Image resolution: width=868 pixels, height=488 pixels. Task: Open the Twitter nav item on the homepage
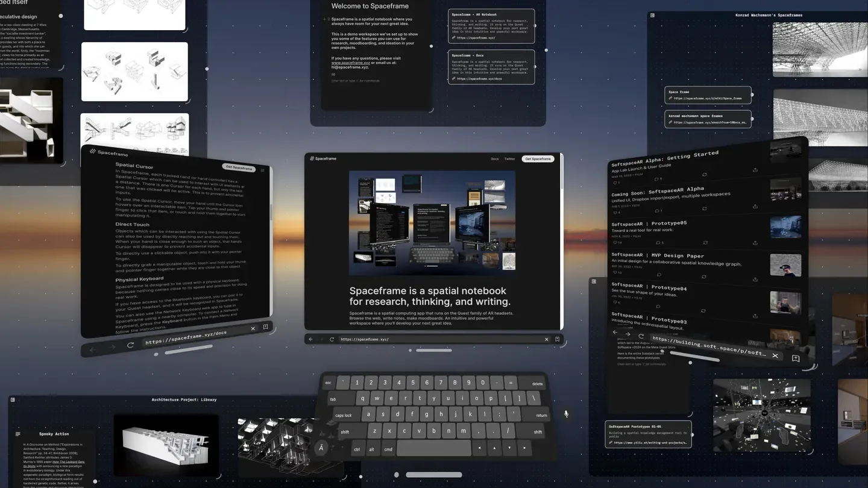coord(509,159)
